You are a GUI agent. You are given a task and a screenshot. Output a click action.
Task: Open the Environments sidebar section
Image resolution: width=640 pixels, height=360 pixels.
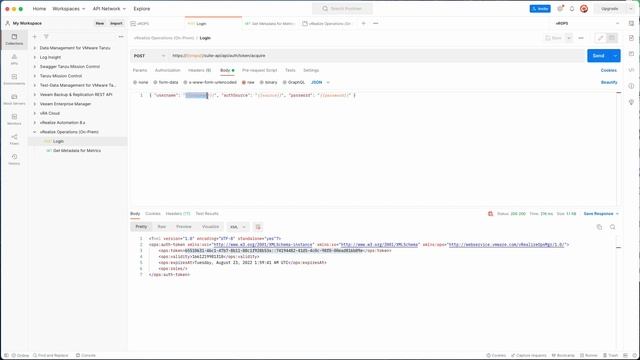coord(14,79)
